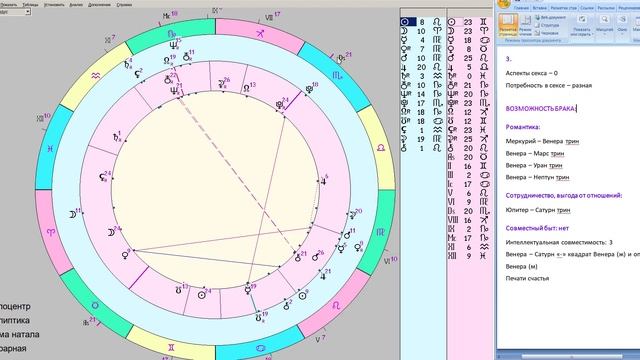Click the Virgo sign in the zodiac ring
This screenshot has height=360, width=640.
(380, 232)
